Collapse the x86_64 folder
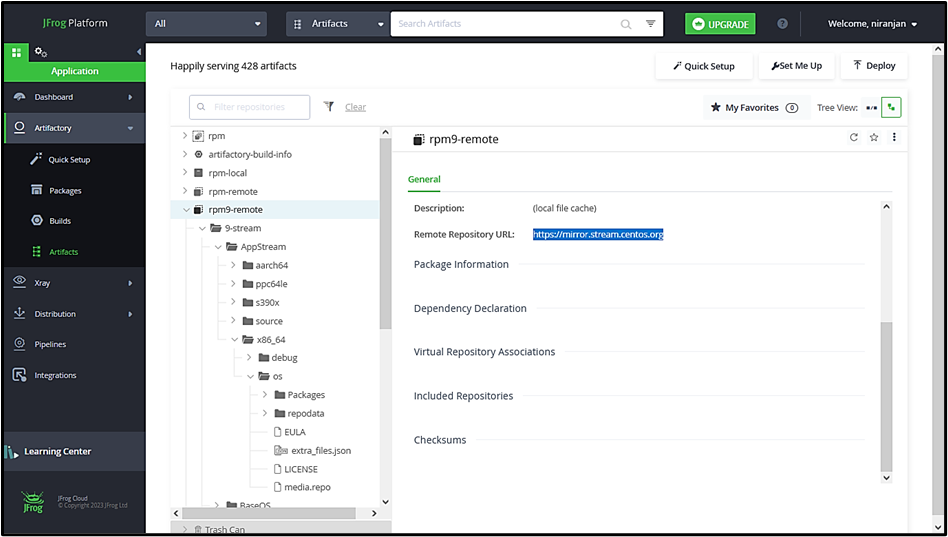This screenshot has width=948, height=537. 234,339
